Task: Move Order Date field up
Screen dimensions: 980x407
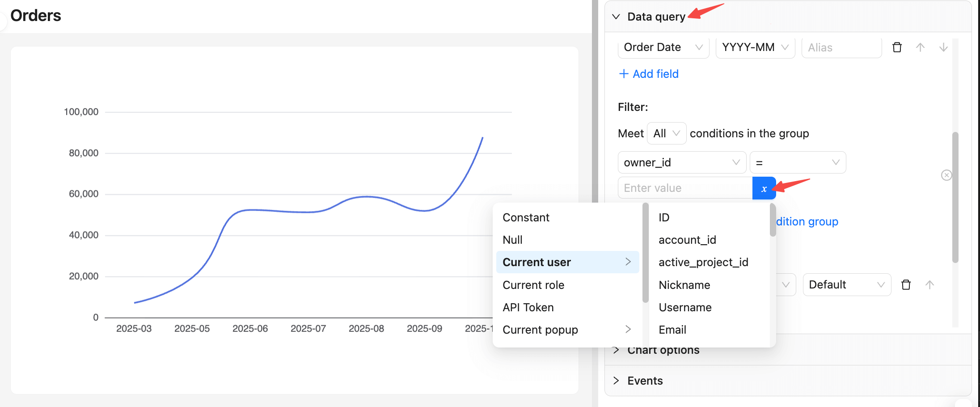Action: click(920, 47)
